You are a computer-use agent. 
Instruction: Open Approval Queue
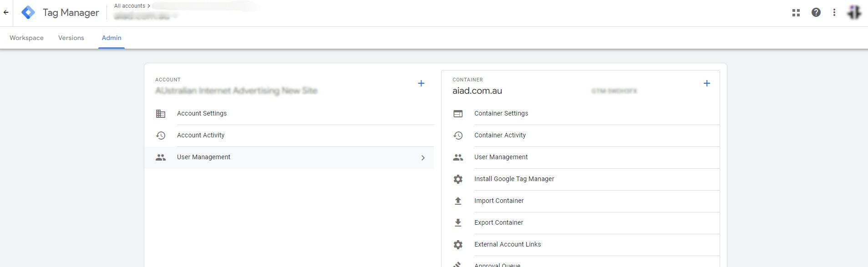[580, 262]
